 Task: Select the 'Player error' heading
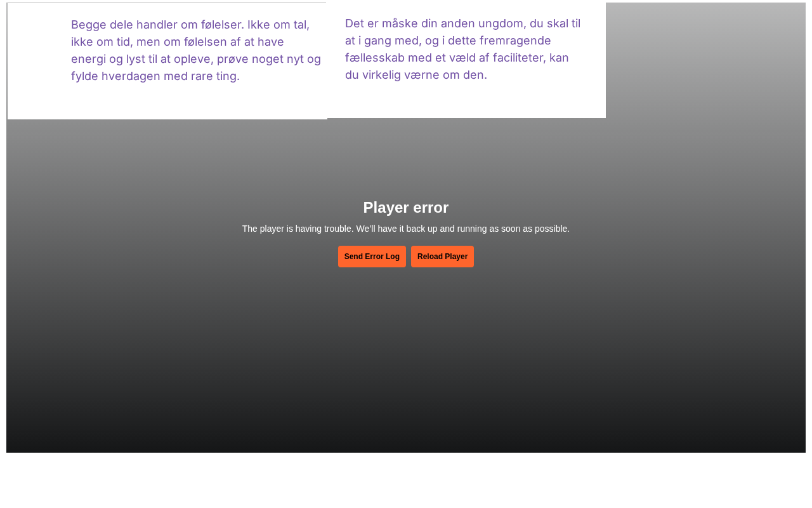click(406, 208)
